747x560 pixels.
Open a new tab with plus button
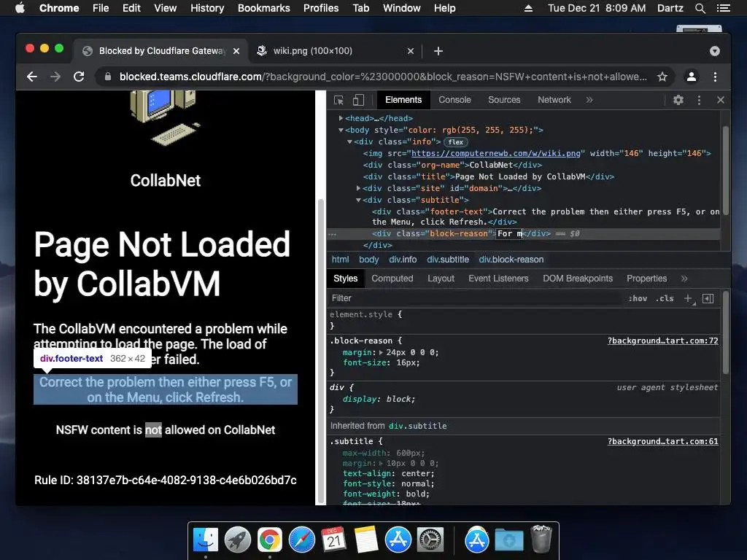(438, 51)
